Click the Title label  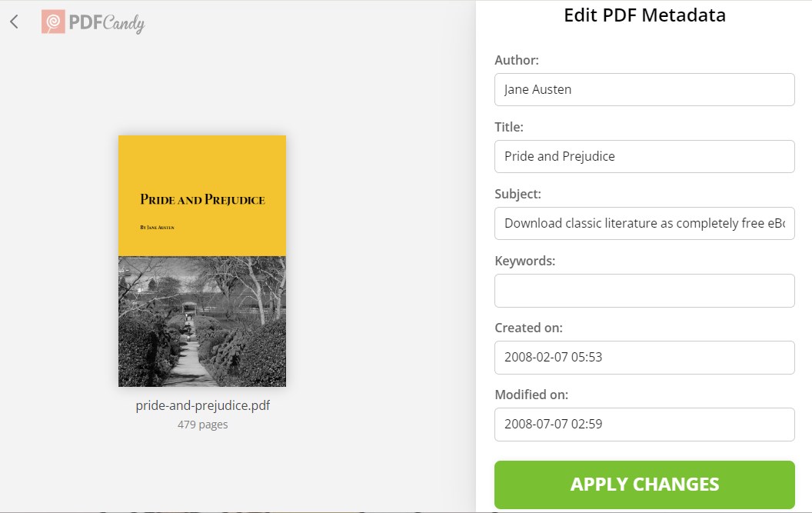click(x=509, y=127)
